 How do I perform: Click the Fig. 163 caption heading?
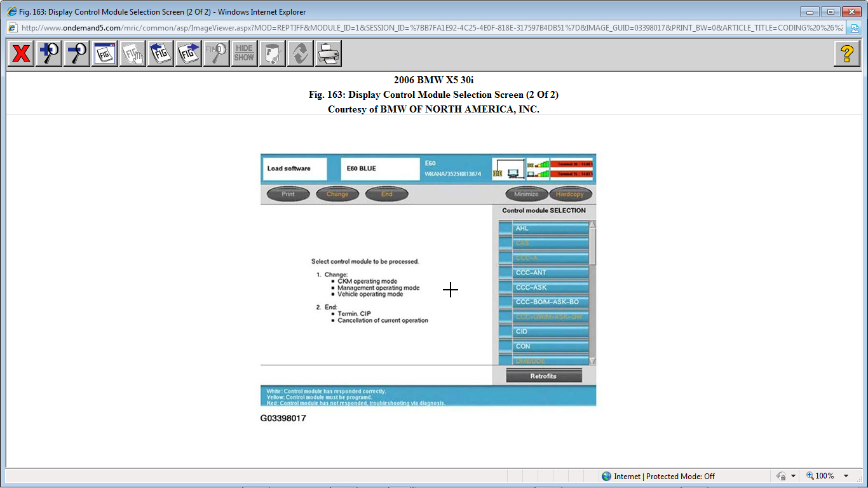point(434,95)
